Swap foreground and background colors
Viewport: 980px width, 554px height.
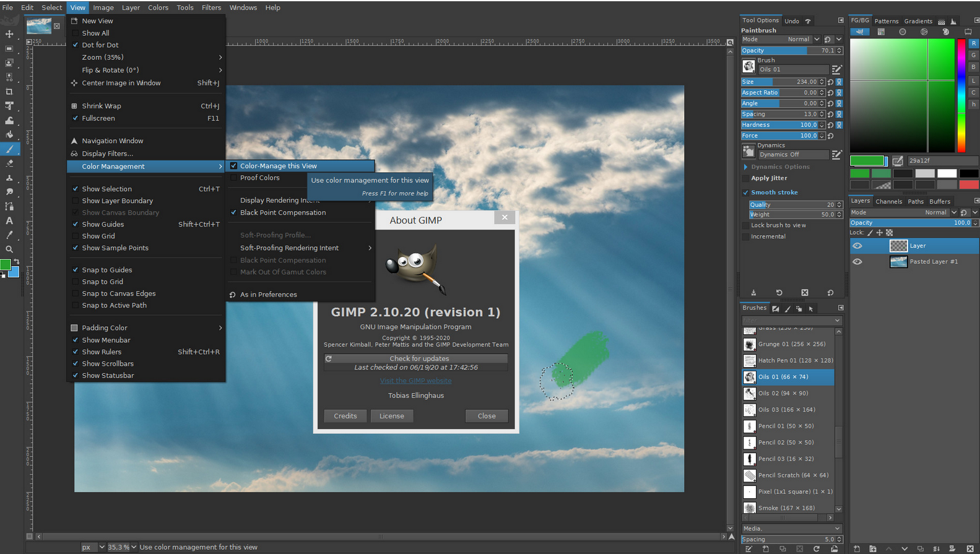(x=17, y=262)
